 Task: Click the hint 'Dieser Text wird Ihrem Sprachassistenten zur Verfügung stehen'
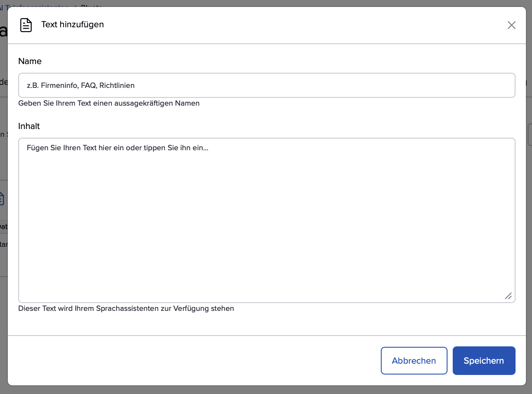[x=126, y=309]
